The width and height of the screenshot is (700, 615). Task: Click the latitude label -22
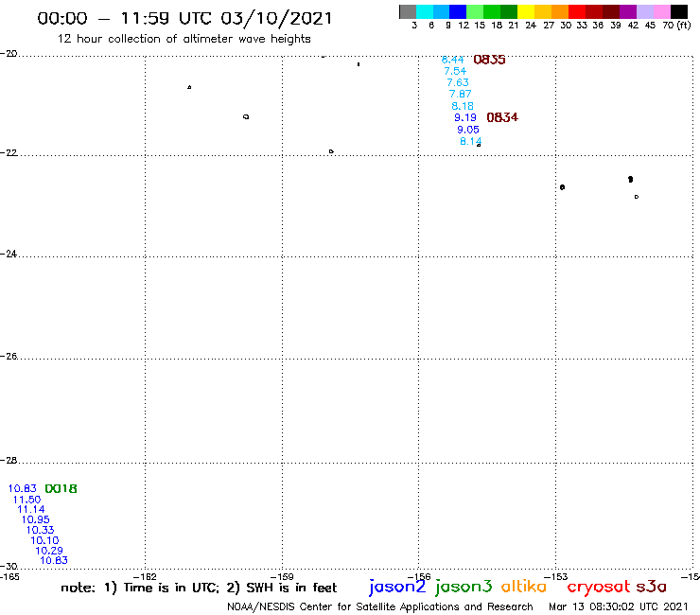pyautogui.click(x=9, y=152)
